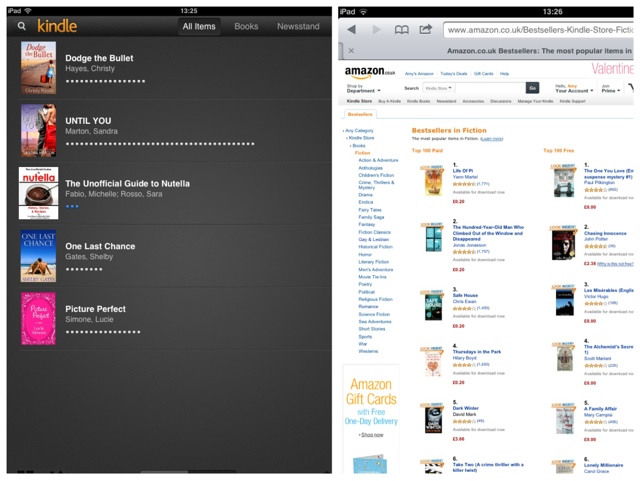Click the Shop now gift cards link
Screen dimensions: 640x481
371,435
